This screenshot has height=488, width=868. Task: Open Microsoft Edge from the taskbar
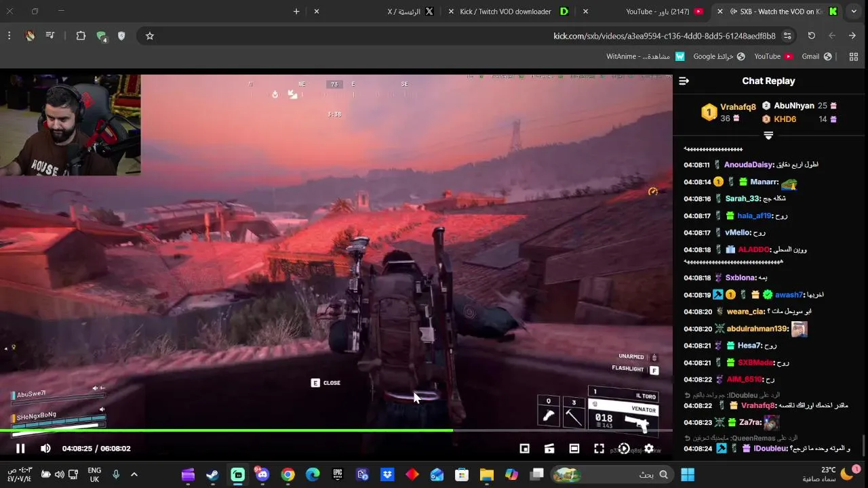[x=313, y=474]
